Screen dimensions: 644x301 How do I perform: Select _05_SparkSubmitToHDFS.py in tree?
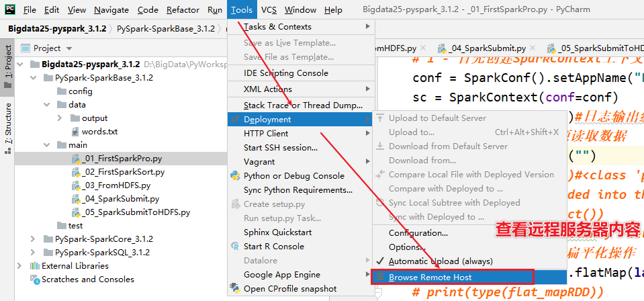pos(131,212)
